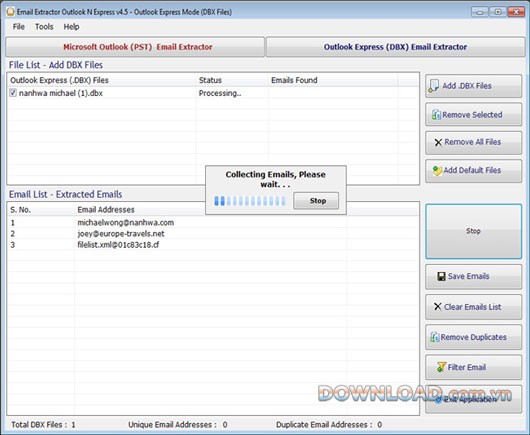
Task: Uncheck the nanhwa michael (1).dbx checkbox
Action: pos(13,93)
